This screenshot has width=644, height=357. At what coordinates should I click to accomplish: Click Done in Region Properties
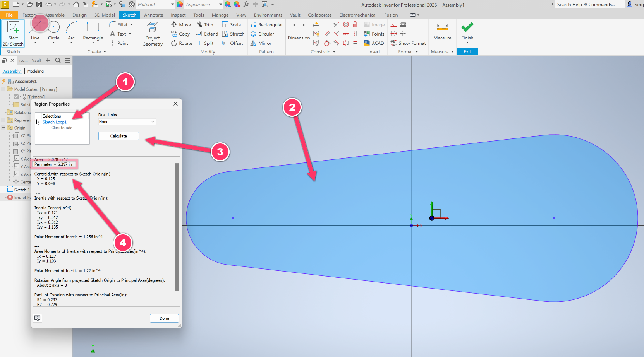coord(164,318)
